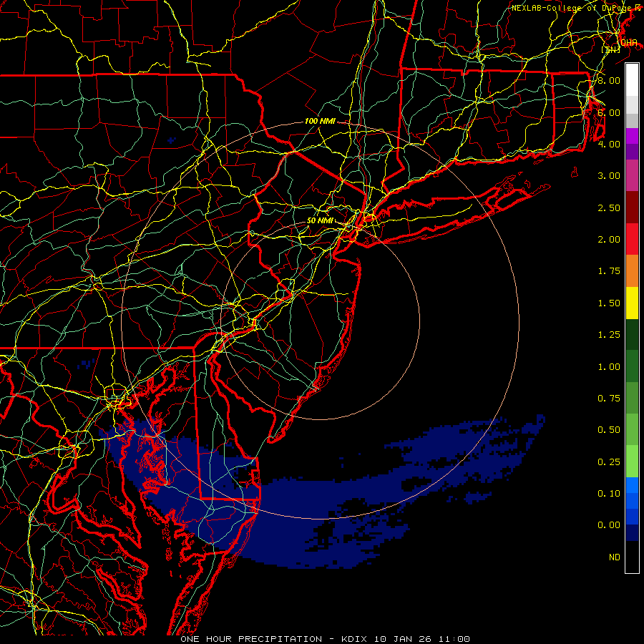Select the navy swatch just above ND
This screenshot has height=644, width=644.
pyautogui.click(x=632, y=533)
